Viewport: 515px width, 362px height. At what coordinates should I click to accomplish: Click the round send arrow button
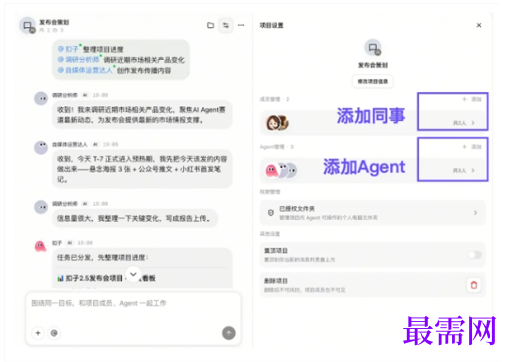point(229,333)
